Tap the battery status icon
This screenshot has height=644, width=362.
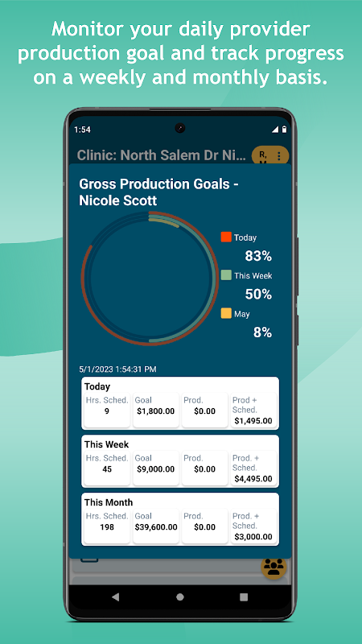[x=285, y=130]
